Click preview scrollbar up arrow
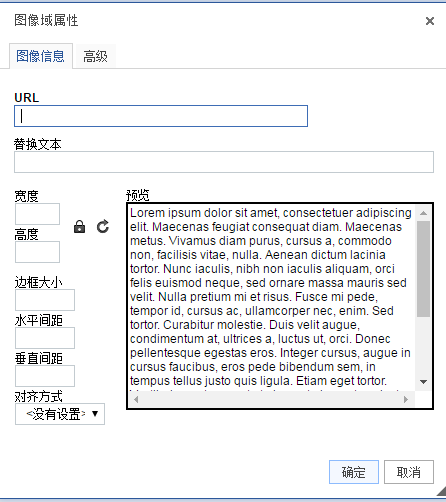Screen dimensions: 446x502 coord(423,213)
